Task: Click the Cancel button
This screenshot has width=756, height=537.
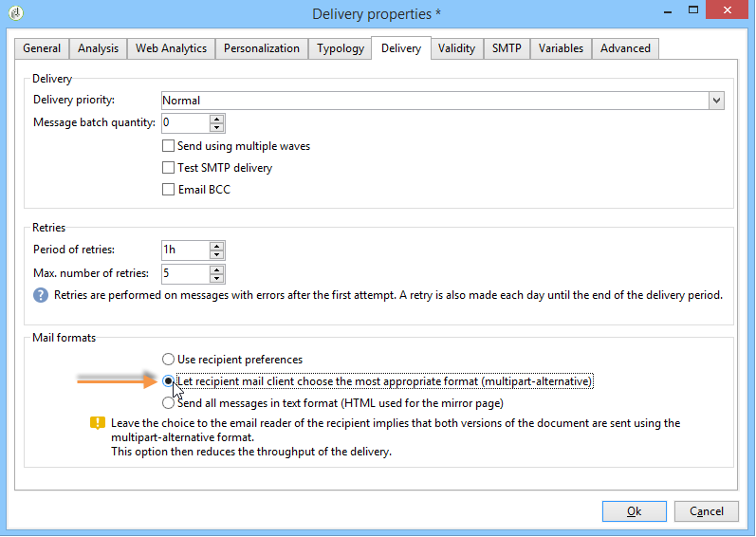Action: coord(707,511)
